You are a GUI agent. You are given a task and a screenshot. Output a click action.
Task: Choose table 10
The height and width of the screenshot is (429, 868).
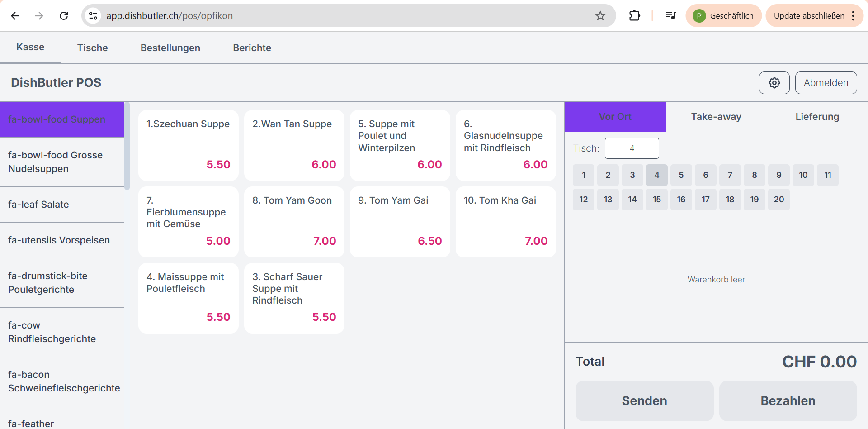click(x=803, y=175)
